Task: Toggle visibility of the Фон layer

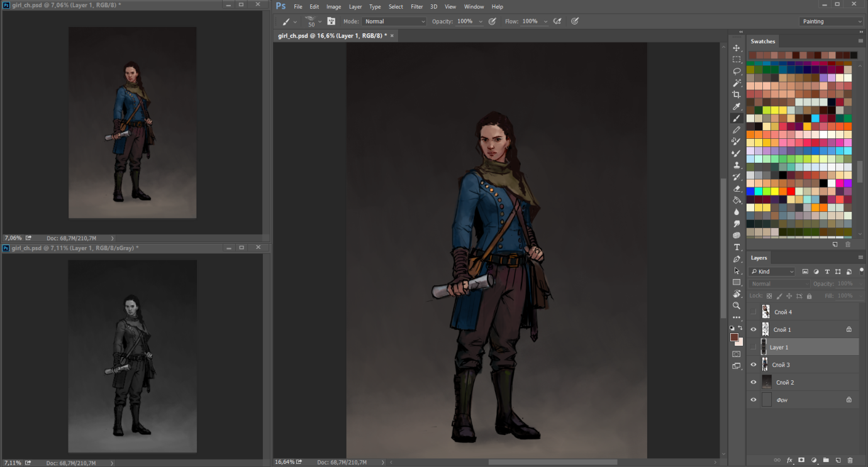Action: coord(754,400)
